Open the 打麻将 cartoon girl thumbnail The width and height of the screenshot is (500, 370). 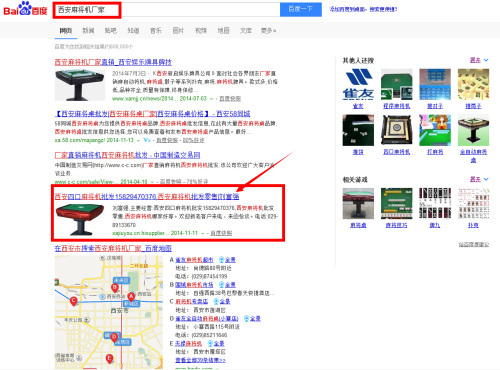(435, 130)
